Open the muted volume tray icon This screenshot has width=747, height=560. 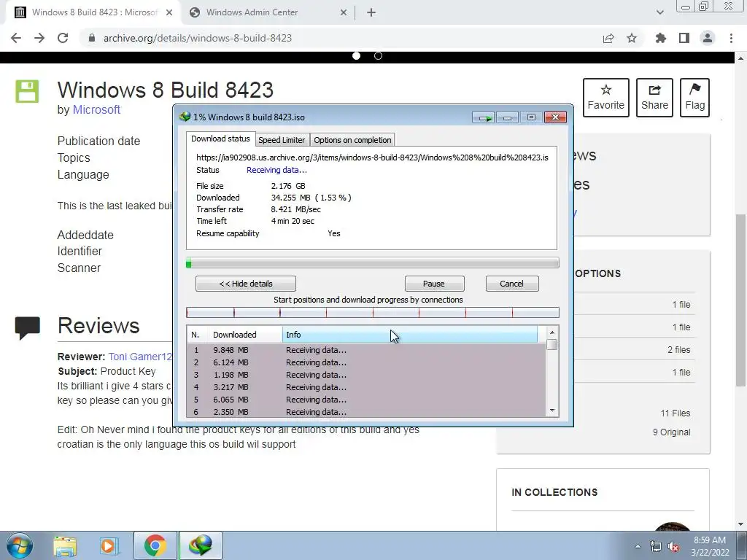tap(673, 547)
